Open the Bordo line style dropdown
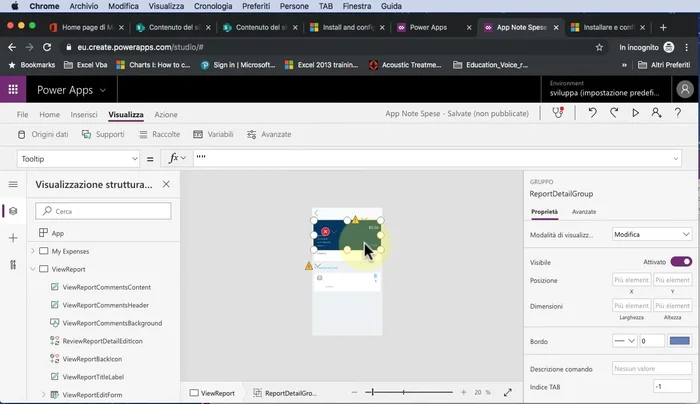This screenshot has height=404, width=700. click(x=625, y=341)
